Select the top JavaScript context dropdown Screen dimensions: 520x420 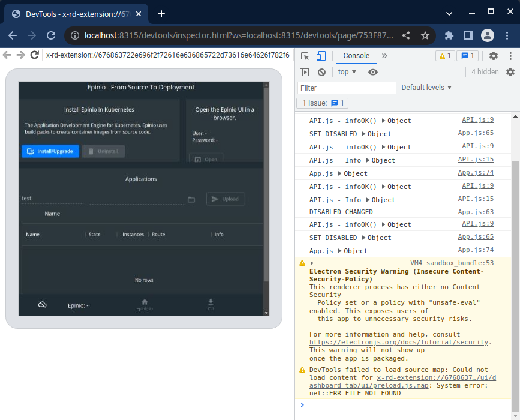point(347,72)
